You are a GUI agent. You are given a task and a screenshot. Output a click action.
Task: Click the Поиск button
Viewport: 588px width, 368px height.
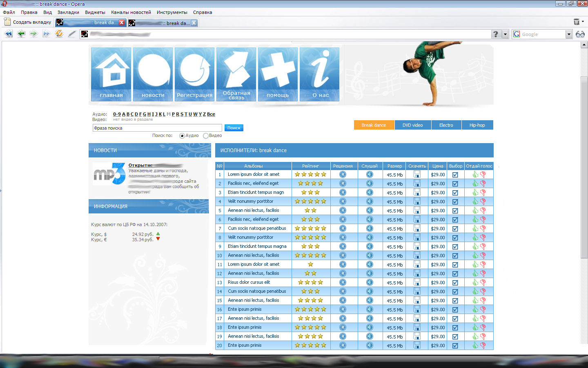pyautogui.click(x=234, y=128)
